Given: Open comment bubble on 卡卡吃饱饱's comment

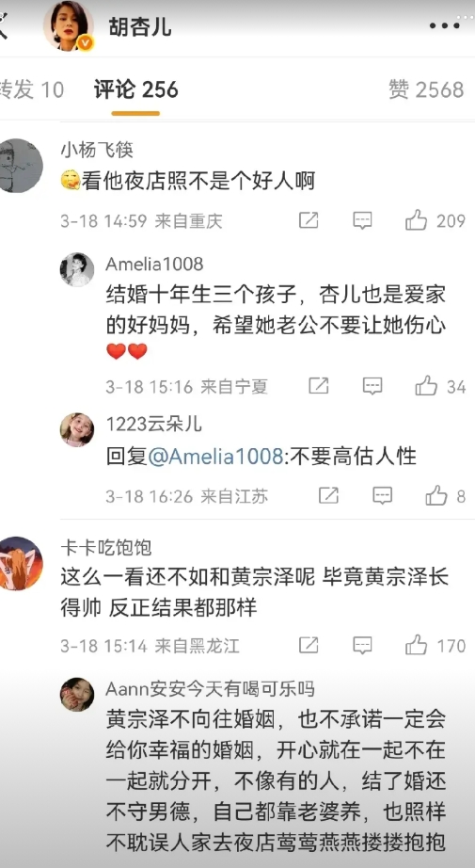Looking at the screenshot, I should click(x=362, y=645).
